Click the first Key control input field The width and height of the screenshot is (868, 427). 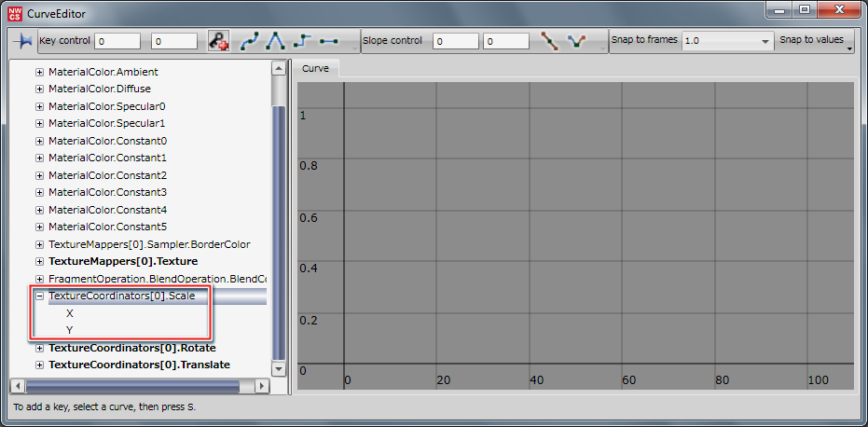pyautogui.click(x=118, y=42)
